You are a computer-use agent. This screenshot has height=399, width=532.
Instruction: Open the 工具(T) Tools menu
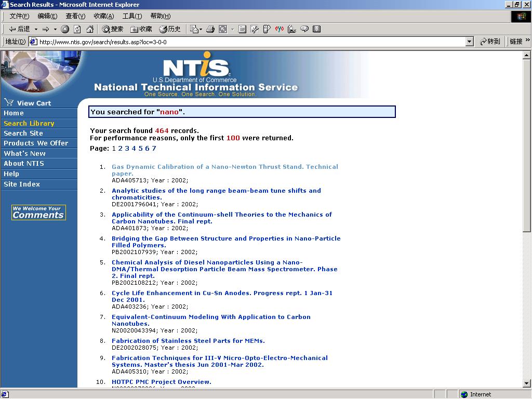tap(132, 16)
